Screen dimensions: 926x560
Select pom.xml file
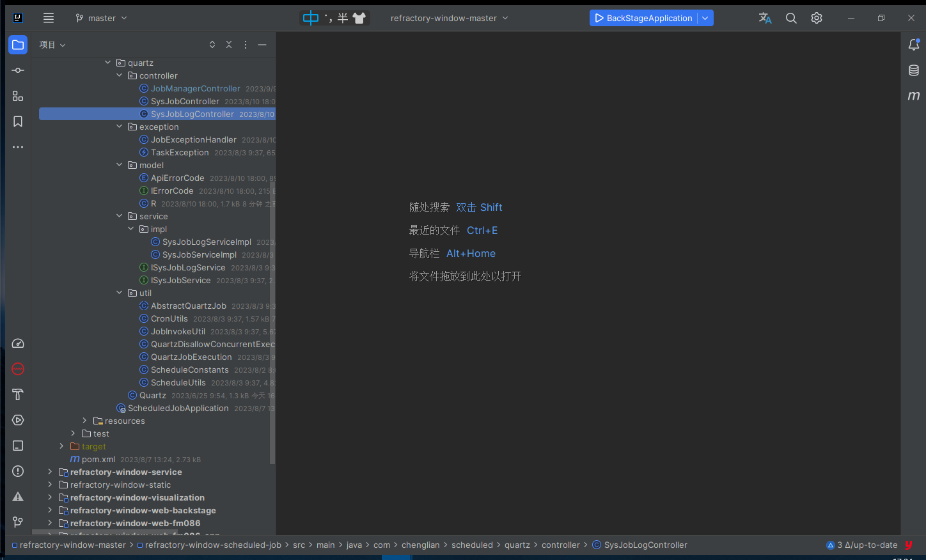pyautogui.click(x=98, y=459)
